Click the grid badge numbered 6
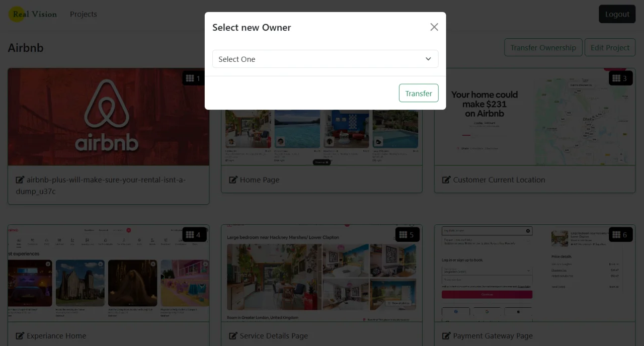The image size is (644, 346). (x=620, y=234)
